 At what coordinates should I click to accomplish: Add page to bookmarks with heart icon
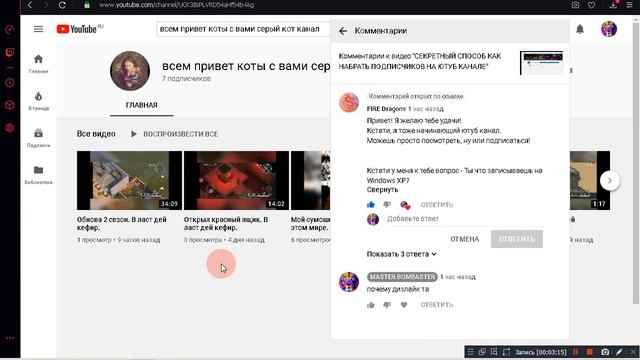point(591,5)
